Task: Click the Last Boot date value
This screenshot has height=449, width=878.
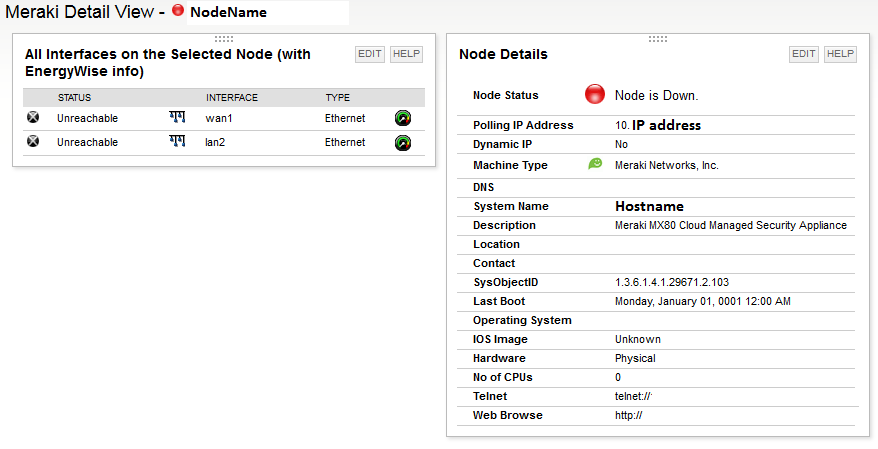Action: 703,301
